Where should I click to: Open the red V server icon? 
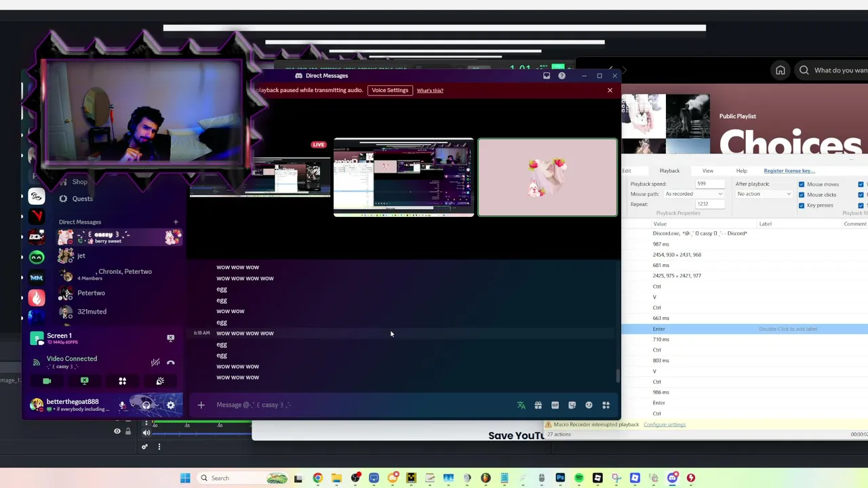click(37, 216)
